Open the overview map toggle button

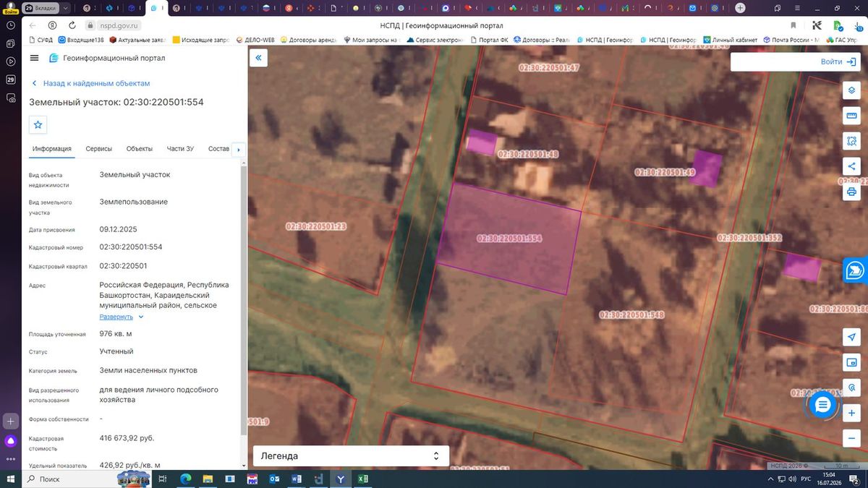point(852,362)
